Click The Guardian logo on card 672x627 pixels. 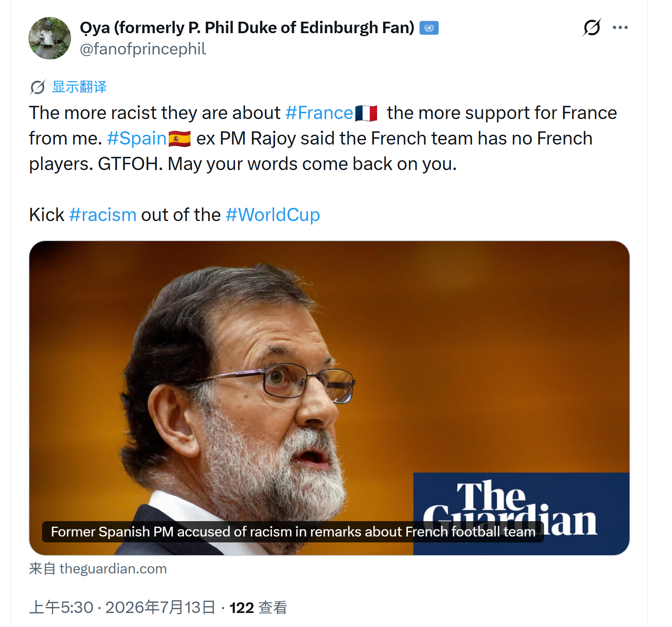[x=521, y=514]
